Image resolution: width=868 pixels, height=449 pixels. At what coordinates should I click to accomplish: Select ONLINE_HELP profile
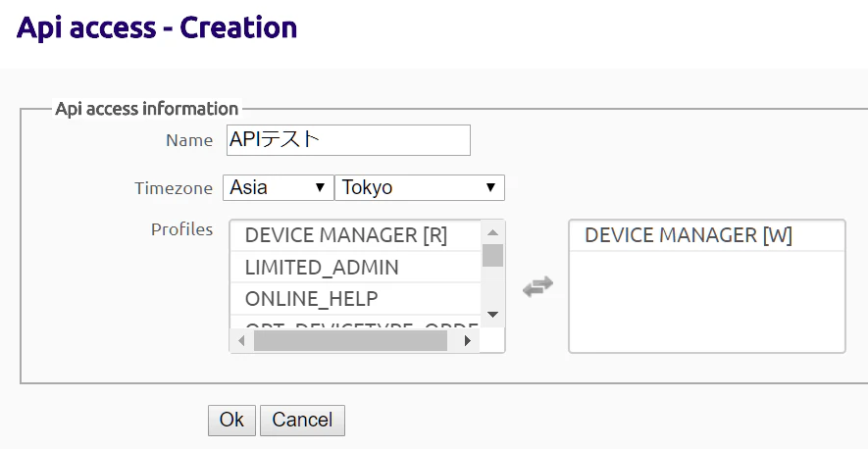pyautogui.click(x=355, y=299)
